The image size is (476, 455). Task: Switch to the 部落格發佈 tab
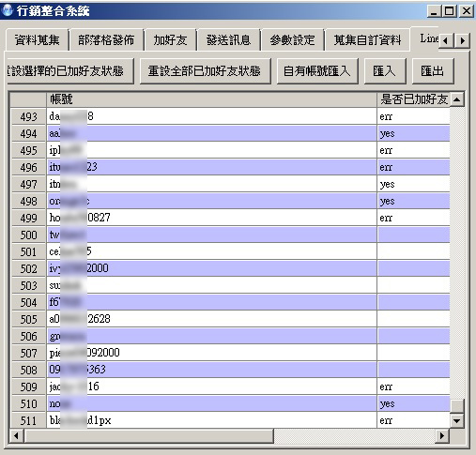(x=106, y=40)
